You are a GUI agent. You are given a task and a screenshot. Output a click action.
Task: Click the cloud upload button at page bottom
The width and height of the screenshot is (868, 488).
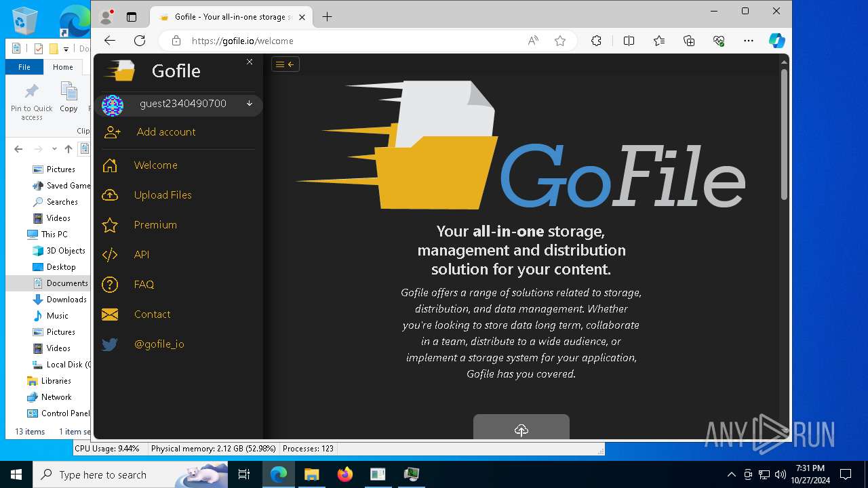pyautogui.click(x=521, y=427)
